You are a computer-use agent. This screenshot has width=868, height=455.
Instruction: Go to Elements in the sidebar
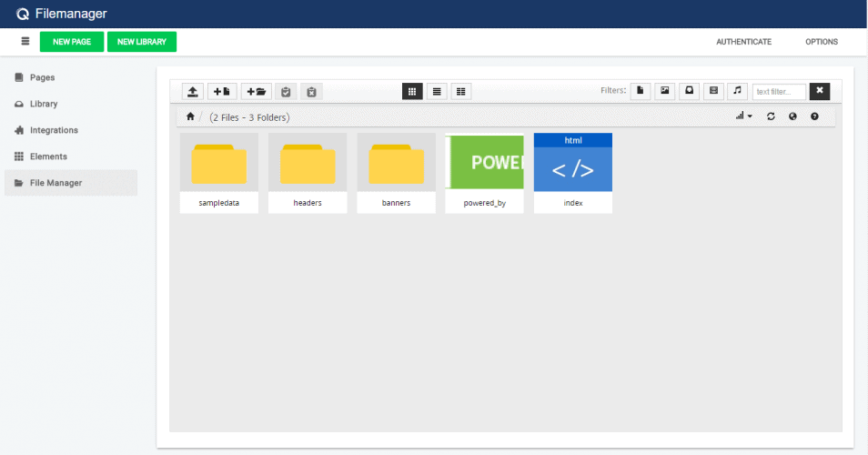[48, 157]
